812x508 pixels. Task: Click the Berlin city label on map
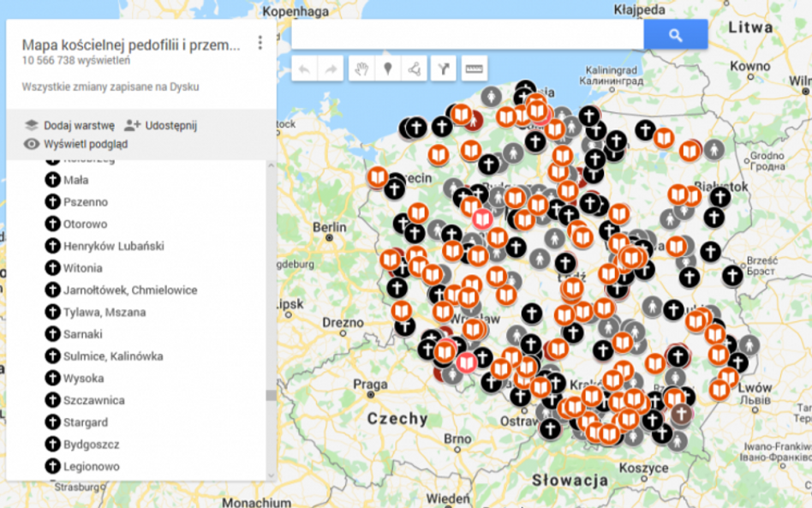click(330, 227)
